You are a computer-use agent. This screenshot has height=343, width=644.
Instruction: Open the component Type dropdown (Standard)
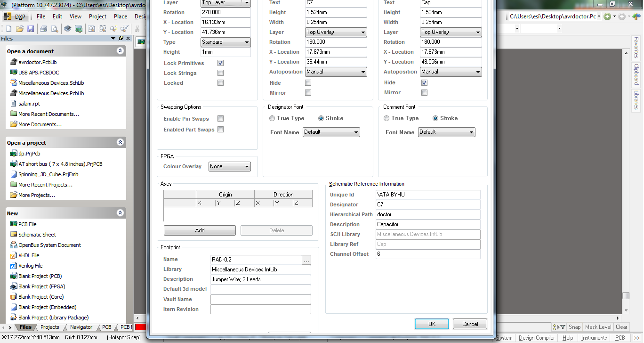(226, 42)
